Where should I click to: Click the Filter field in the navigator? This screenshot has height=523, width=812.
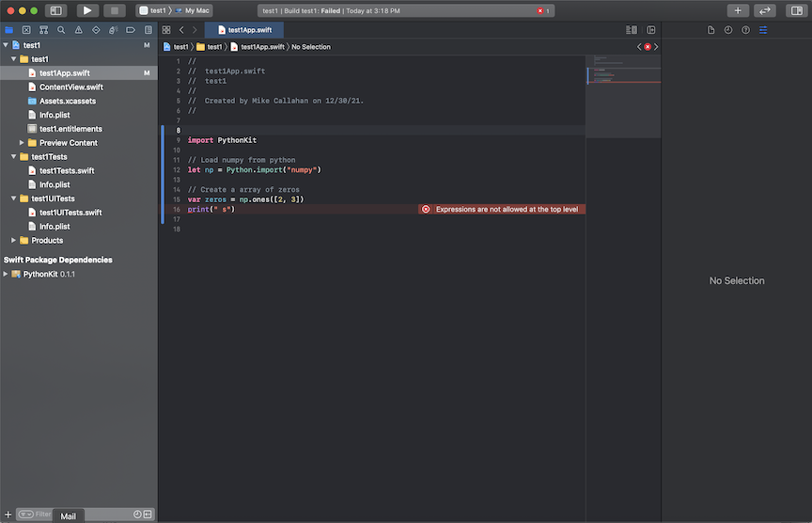tap(44, 515)
